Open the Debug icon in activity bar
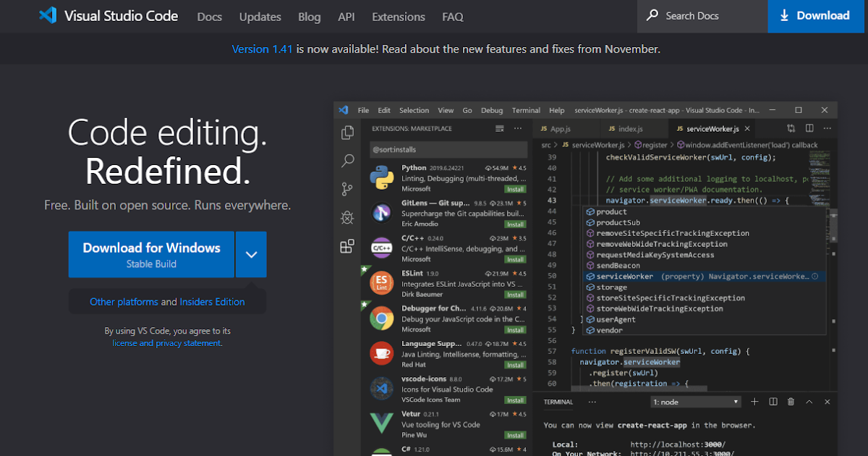Viewport: 868px width, 456px height. 348,218
